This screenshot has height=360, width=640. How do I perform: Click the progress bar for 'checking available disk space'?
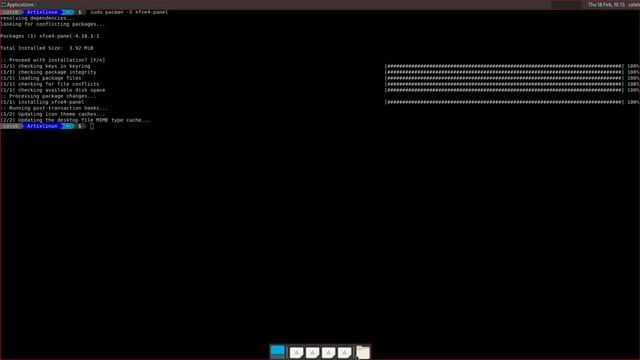pos(504,90)
